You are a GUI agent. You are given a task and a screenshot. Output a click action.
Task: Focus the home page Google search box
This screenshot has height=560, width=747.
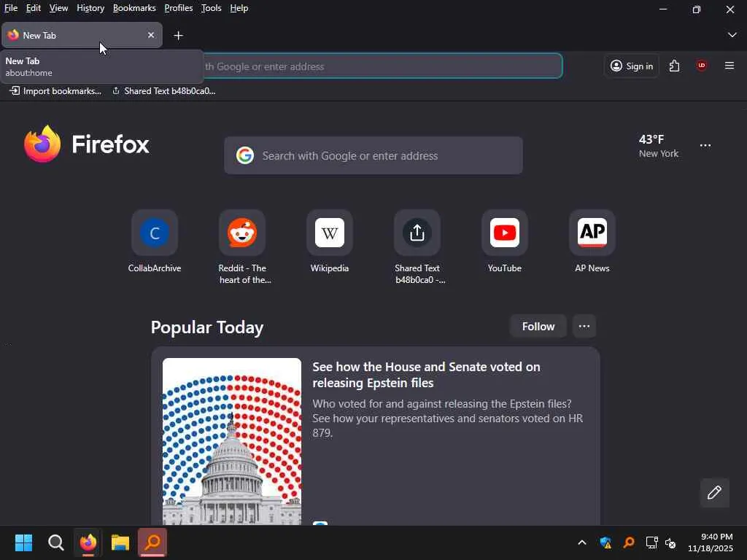click(x=373, y=155)
